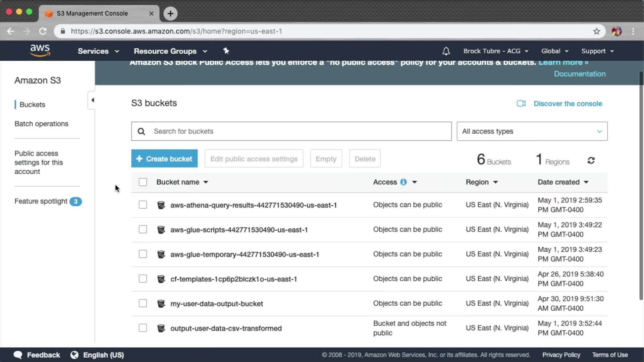
Task: Sort by the Date created column arrow
Action: tap(586, 182)
